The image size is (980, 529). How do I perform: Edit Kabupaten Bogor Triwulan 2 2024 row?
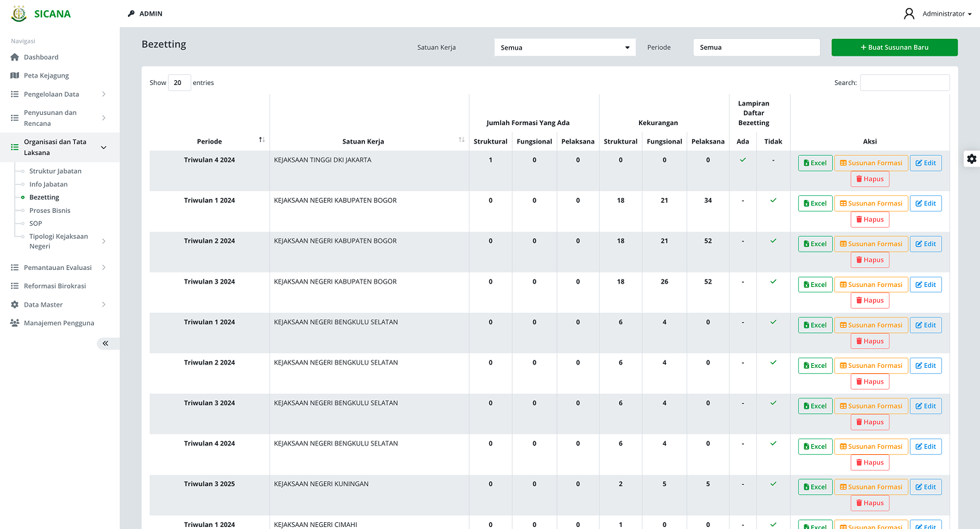pyautogui.click(x=926, y=244)
